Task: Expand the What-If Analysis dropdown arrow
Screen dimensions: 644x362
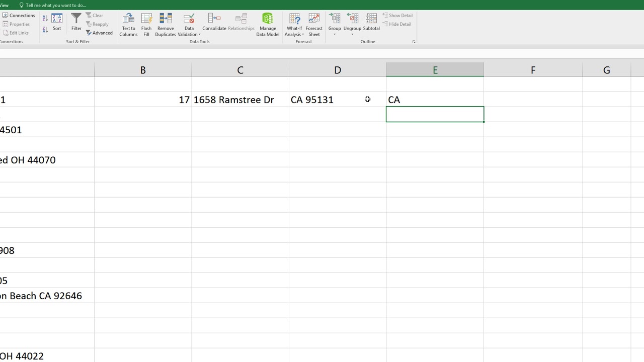Action: tap(303, 35)
